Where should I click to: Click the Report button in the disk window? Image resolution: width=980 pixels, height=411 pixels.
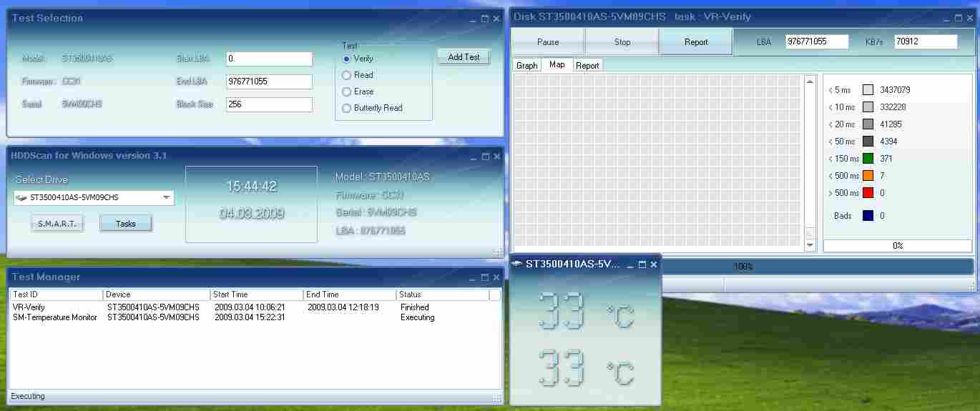coord(696,42)
